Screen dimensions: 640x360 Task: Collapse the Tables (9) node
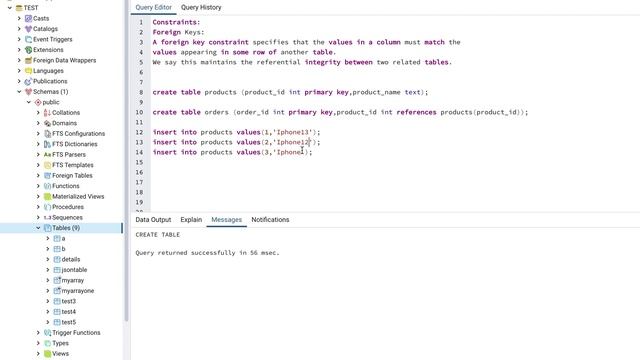point(38,228)
